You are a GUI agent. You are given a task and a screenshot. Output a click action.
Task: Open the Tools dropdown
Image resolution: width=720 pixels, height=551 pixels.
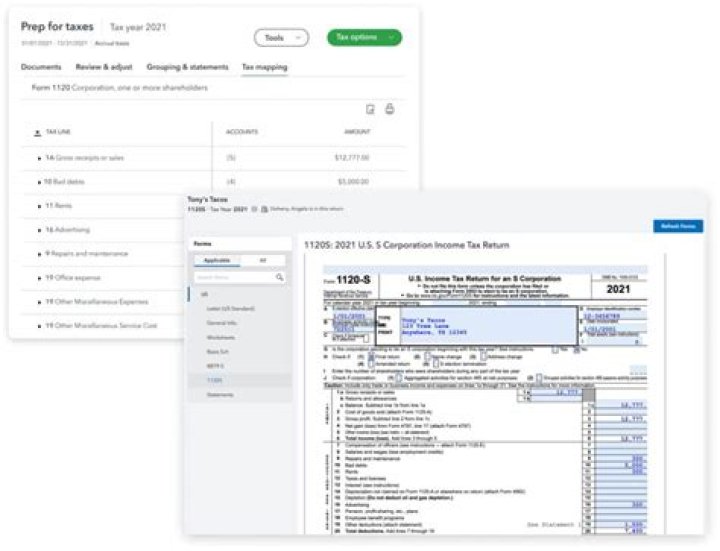point(280,38)
